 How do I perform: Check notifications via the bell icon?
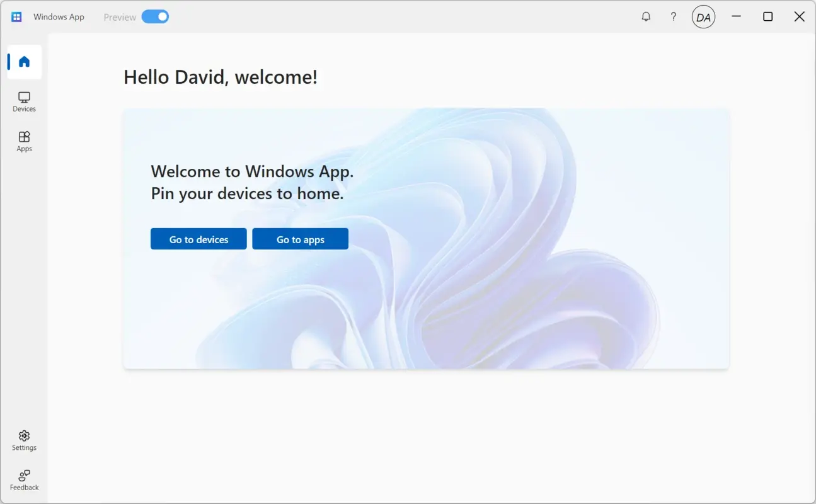[646, 16]
